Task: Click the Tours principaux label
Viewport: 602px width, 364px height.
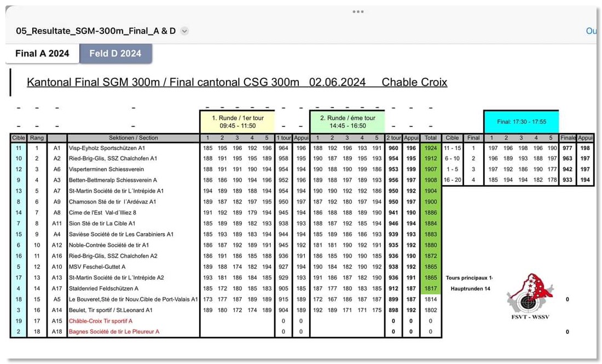Action: click(469, 278)
